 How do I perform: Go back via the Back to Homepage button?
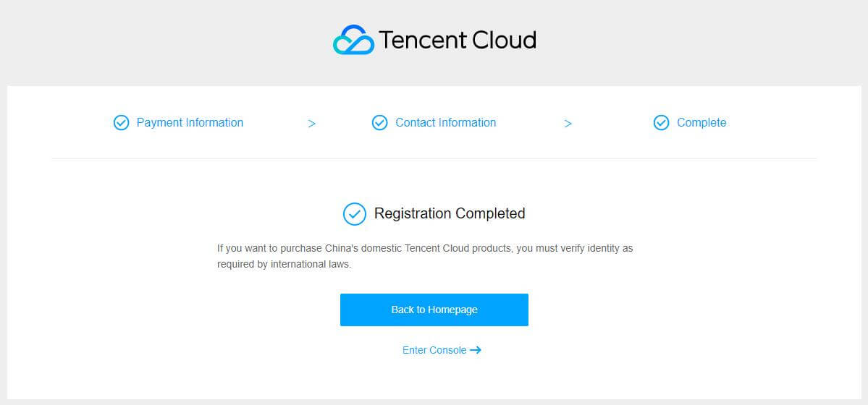(434, 310)
